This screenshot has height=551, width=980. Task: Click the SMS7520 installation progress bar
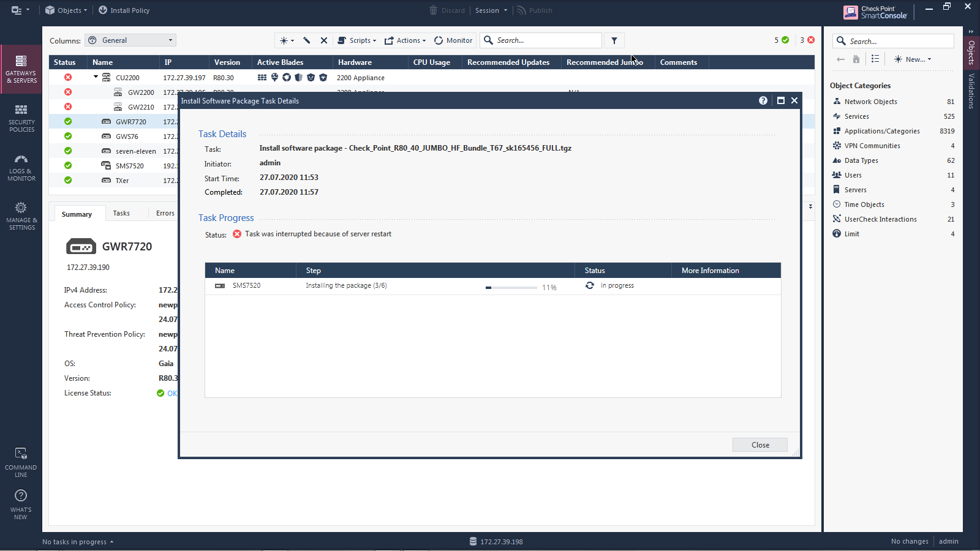[x=511, y=287]
